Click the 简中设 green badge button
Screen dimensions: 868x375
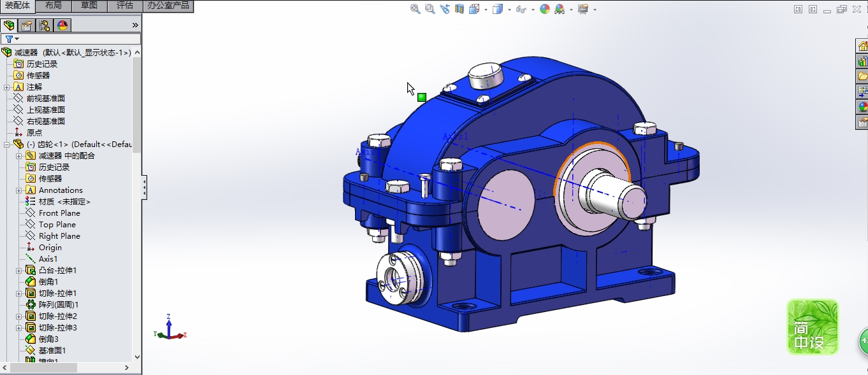(813, 327)
